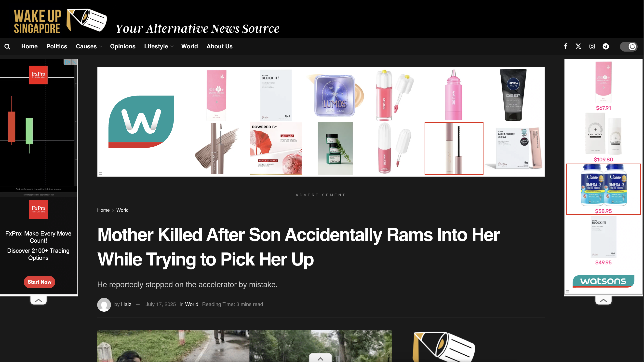
Task: Click the Start Now button
Action: [40, 282]
